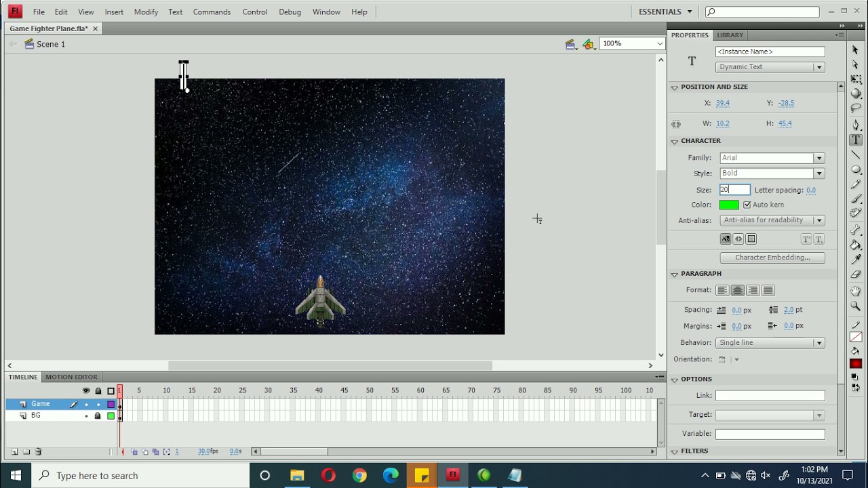Screen dimensions: 868x488
Task: Click the Essentials workspace switcher
Action: [665, 12]
